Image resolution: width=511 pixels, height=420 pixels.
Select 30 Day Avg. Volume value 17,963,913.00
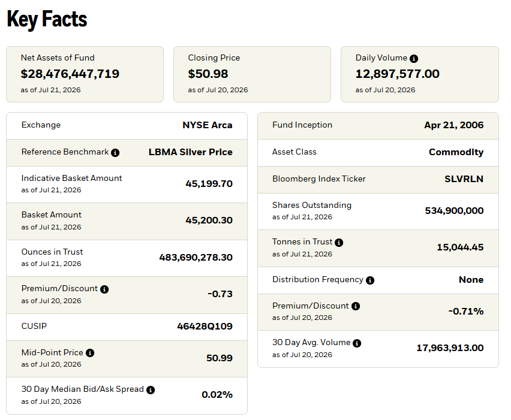(x=450, y=348)
